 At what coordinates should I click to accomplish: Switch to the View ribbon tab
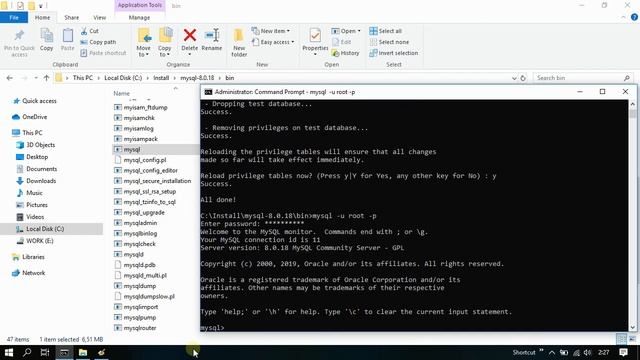pyautogui.click(x=100, y=18)
